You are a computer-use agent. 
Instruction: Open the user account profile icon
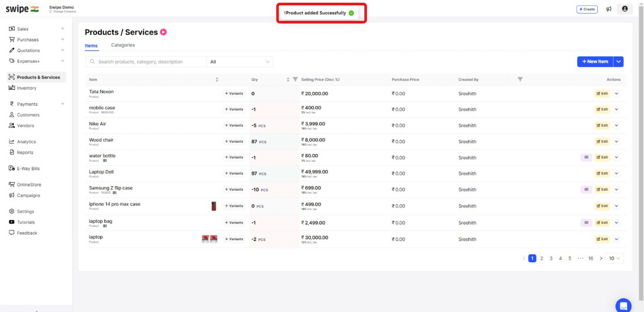point(625,9)
